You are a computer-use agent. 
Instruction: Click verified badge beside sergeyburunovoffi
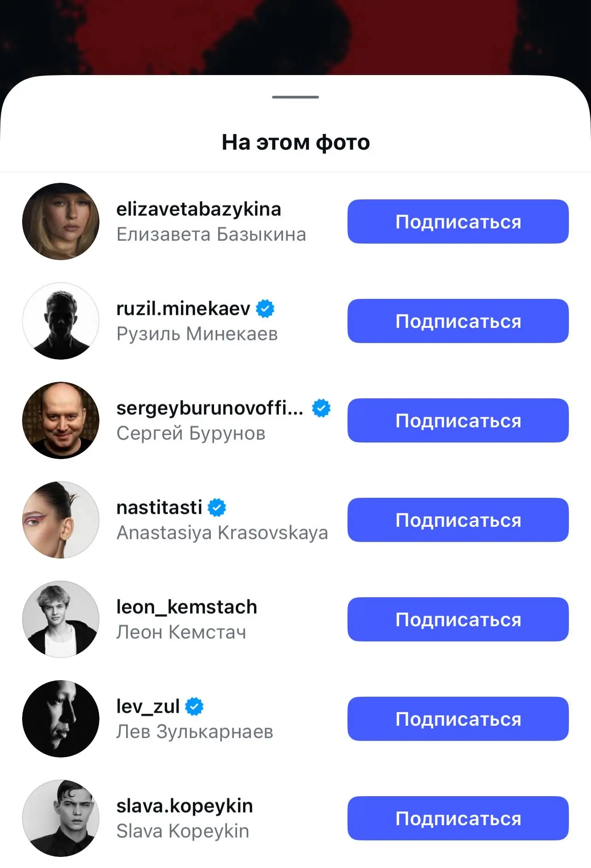(x=321, y=408)
